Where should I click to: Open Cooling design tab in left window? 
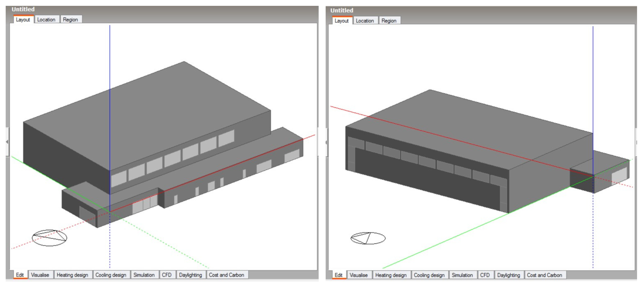(111, 275)
